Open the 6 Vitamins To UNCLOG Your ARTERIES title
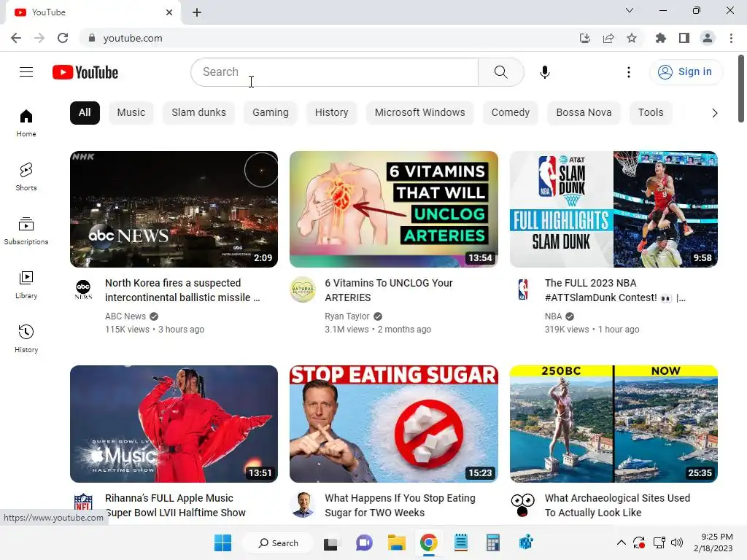The height and width of the screenshot is (560, 747). tap(389, 290)
